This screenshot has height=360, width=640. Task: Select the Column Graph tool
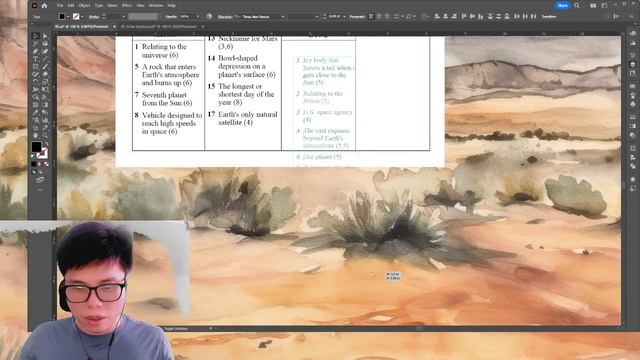pos(45,120)
